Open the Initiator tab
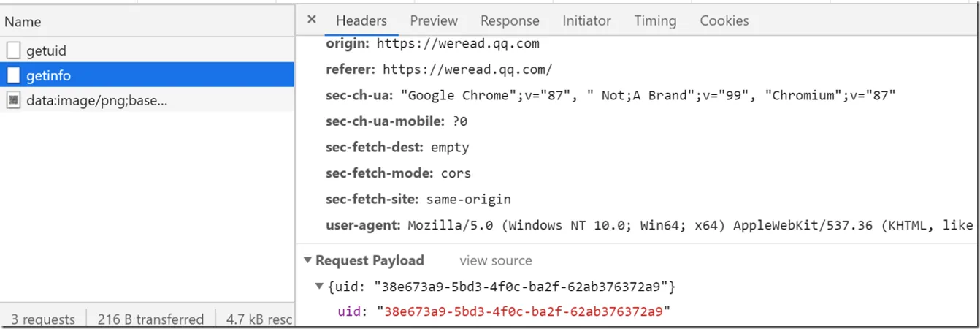Screen dimensions: 980x329 586,20
